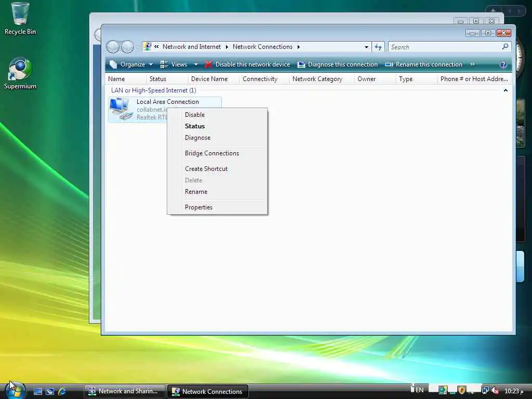
Task: Open the Organize dropdown menu
Action: point(131,64)
